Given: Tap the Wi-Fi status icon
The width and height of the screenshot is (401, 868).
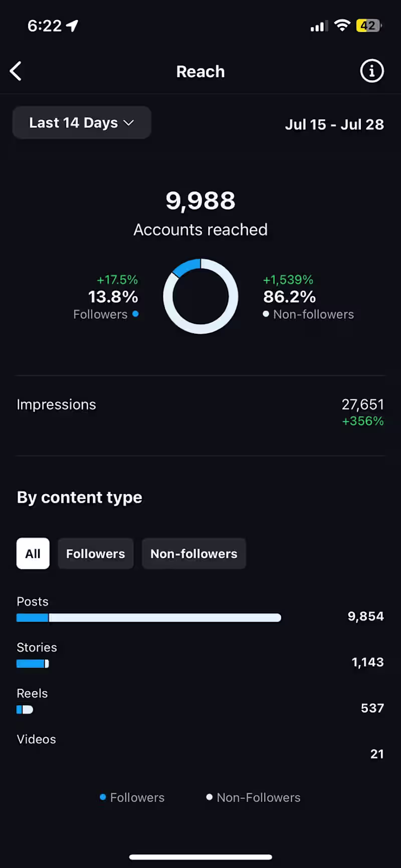Looking at the screenshot, I should 342,26.
